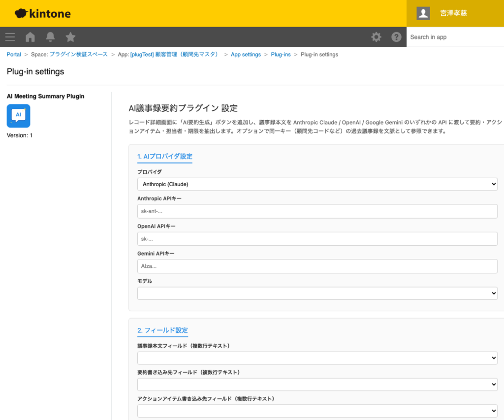The image size is (504, 420).
Task: Click the Home icon in the toolbar
Action: tap(30, 37)
